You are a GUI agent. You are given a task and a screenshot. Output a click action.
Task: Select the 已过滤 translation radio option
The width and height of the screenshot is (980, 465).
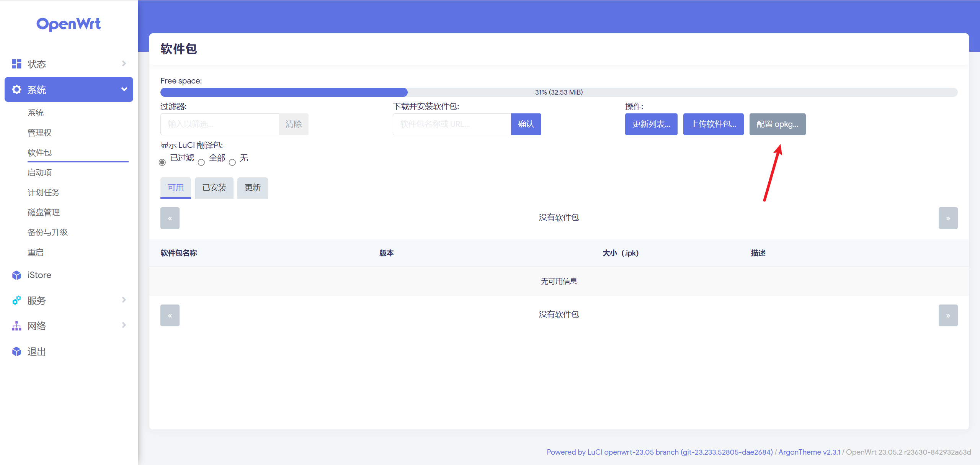point(162,162)
